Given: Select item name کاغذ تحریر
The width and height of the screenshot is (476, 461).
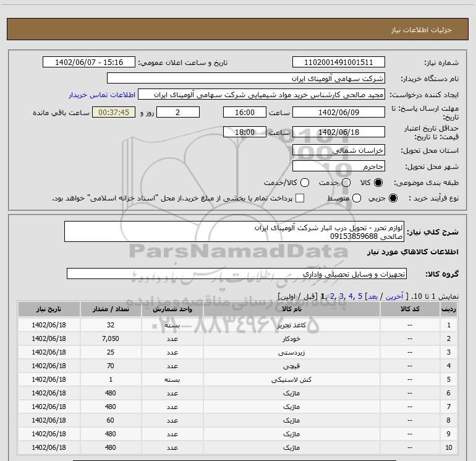Looking at the screenshot, I should (x=291, y=325).
